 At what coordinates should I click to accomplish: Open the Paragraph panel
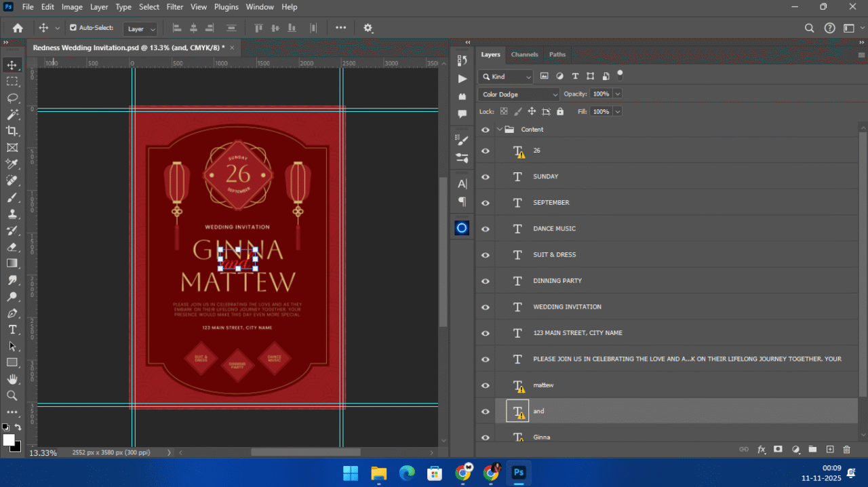tap(462, 201)
